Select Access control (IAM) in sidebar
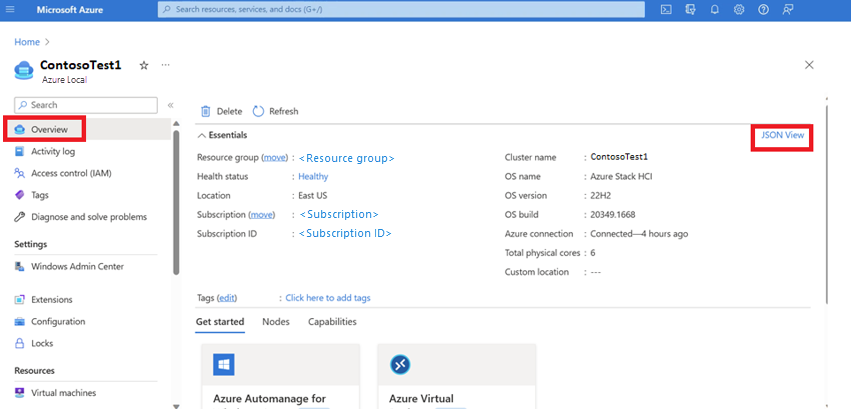This screenshot has height=414, width=851. click(71, 173)
